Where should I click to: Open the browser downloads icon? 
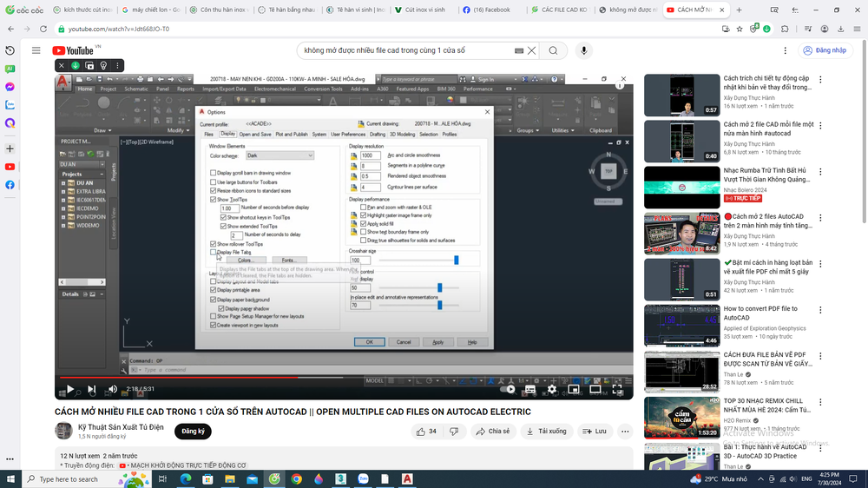click(x=840, y=29)
